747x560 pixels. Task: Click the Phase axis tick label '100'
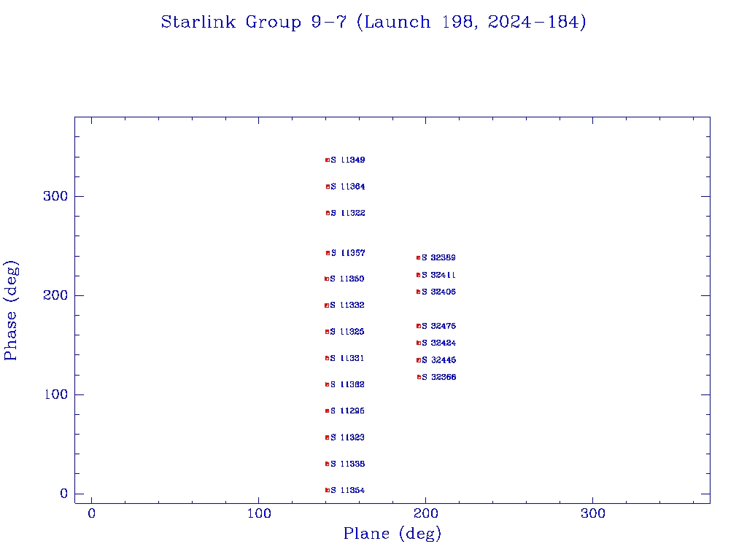tap(56, 394)
